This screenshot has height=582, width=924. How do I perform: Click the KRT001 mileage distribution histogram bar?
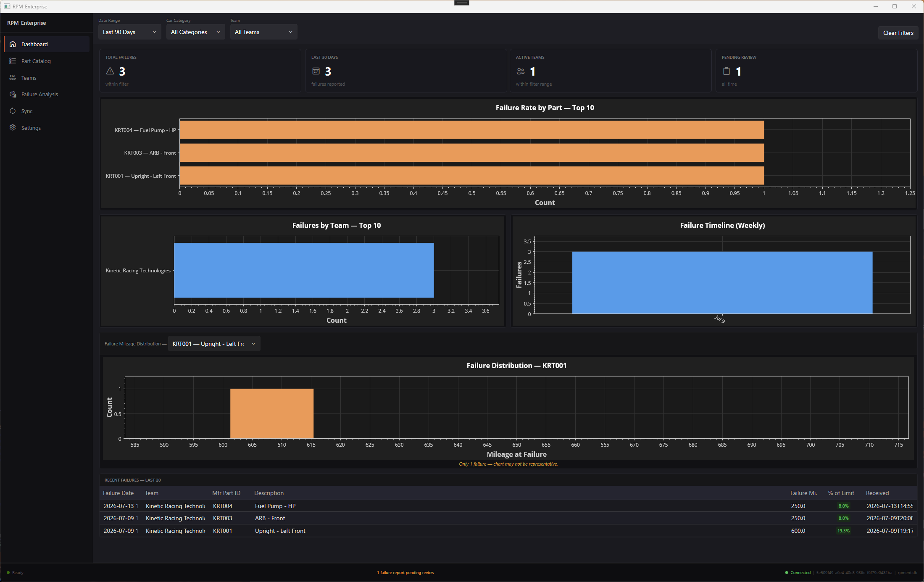[272, 413]
